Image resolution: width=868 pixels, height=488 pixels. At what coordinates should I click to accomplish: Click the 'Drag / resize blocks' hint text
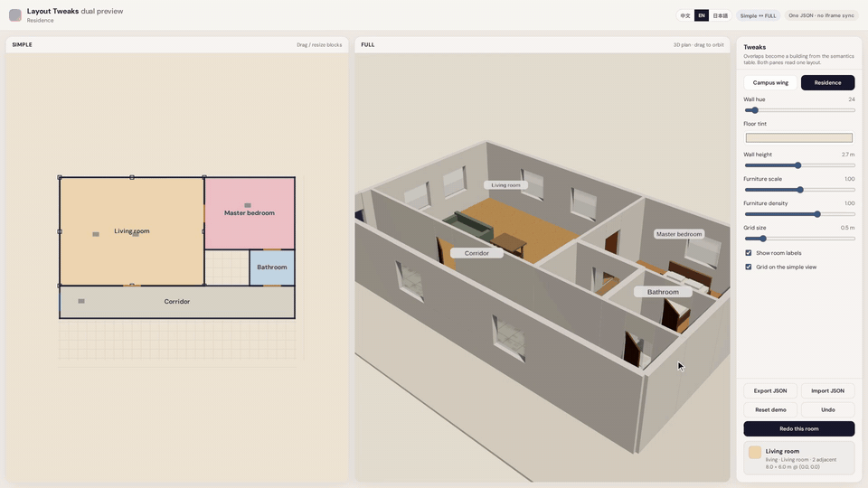pyautogui.click(x=319, y=45)
